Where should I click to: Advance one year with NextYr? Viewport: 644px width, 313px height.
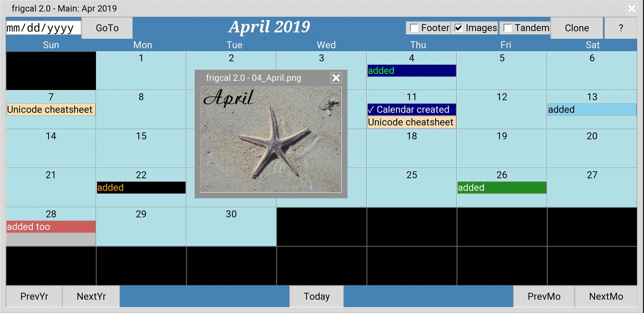91,296
